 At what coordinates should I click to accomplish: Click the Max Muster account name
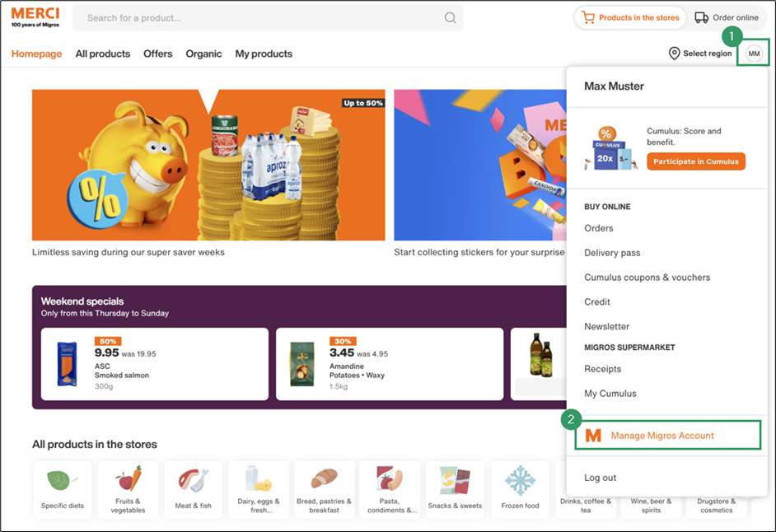click(x=614, y=86)
